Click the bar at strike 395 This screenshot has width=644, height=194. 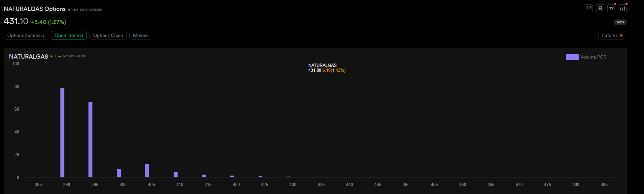(90, 139)
